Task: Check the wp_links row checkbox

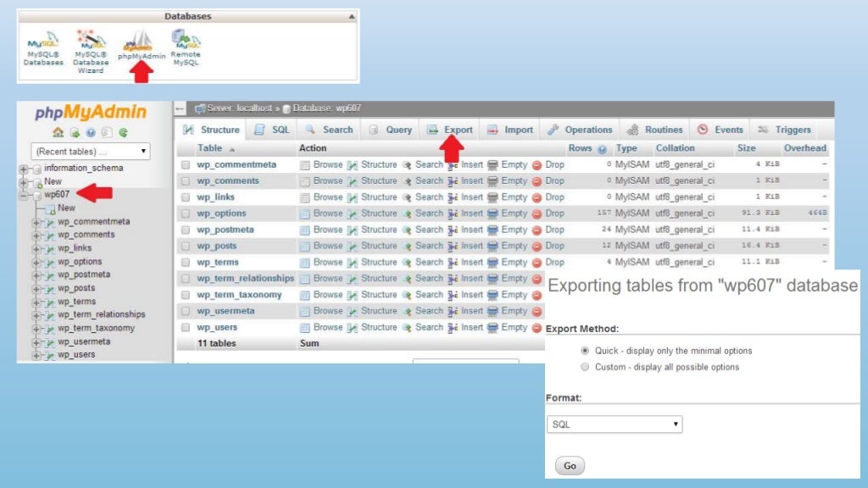Action: point(186,197)
